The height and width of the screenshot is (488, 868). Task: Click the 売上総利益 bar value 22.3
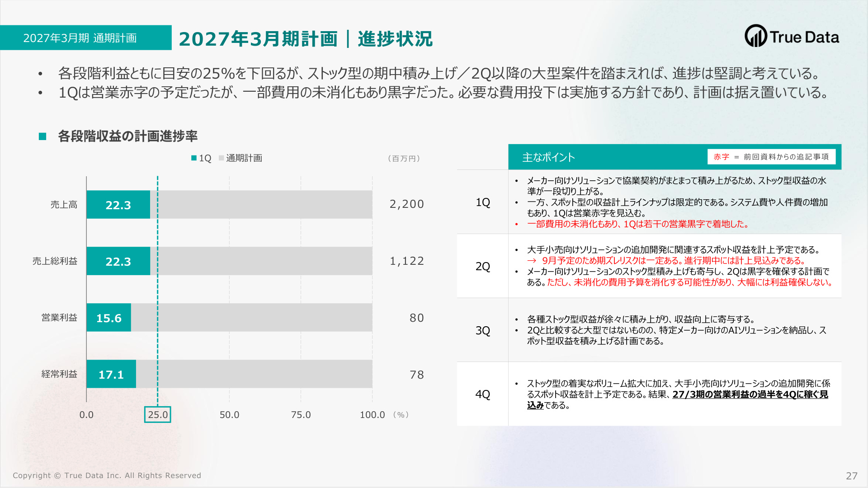(x=118, y=262)
